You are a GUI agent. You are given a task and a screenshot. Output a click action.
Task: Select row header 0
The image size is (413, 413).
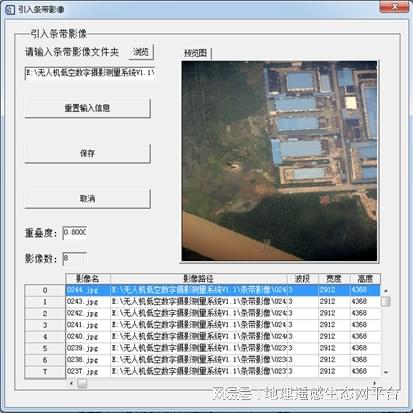45,290
